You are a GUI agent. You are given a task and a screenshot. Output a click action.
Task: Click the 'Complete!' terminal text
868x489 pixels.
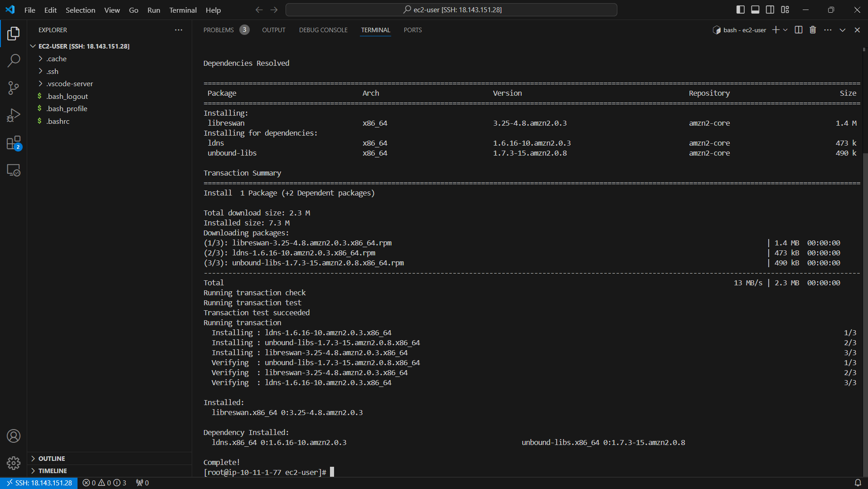(221, 462)
